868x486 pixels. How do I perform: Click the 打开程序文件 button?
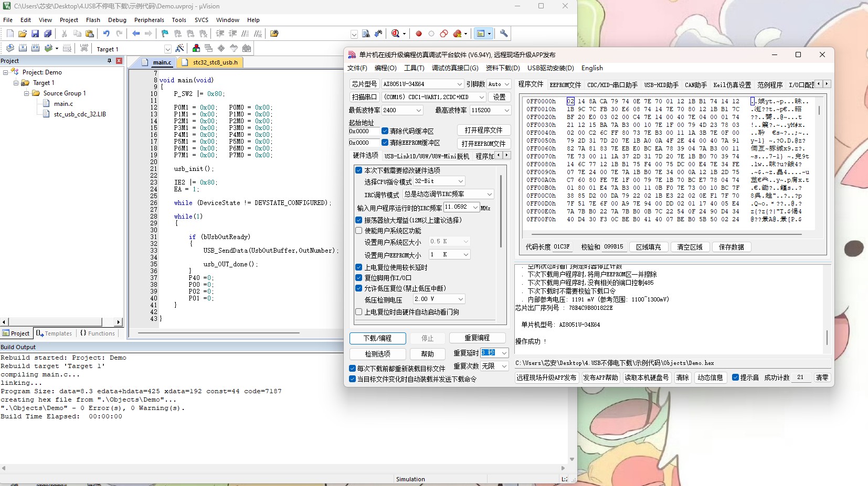(483, 130)
